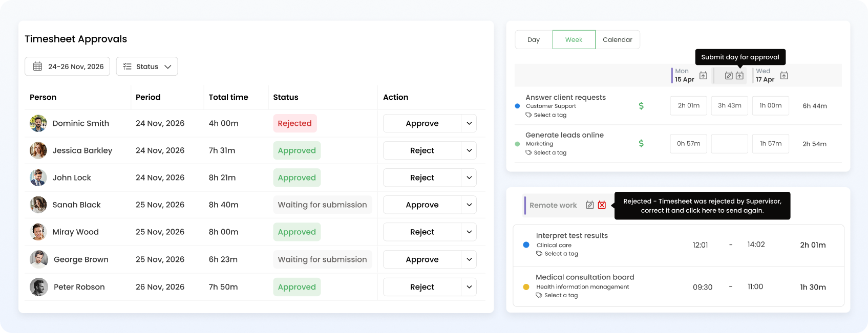Click the Rejected status badge

click(295, 123)
